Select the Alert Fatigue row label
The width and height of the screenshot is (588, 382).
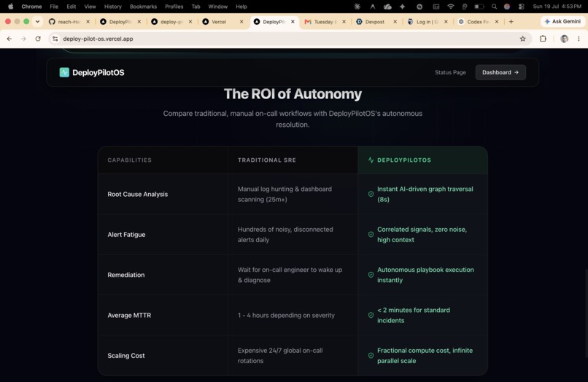click(x=126, y=235)
